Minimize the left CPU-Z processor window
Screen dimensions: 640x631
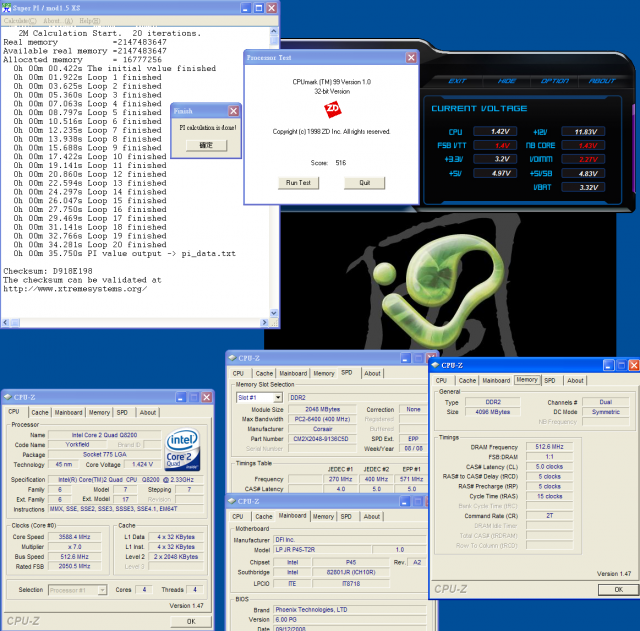point(181,397)
